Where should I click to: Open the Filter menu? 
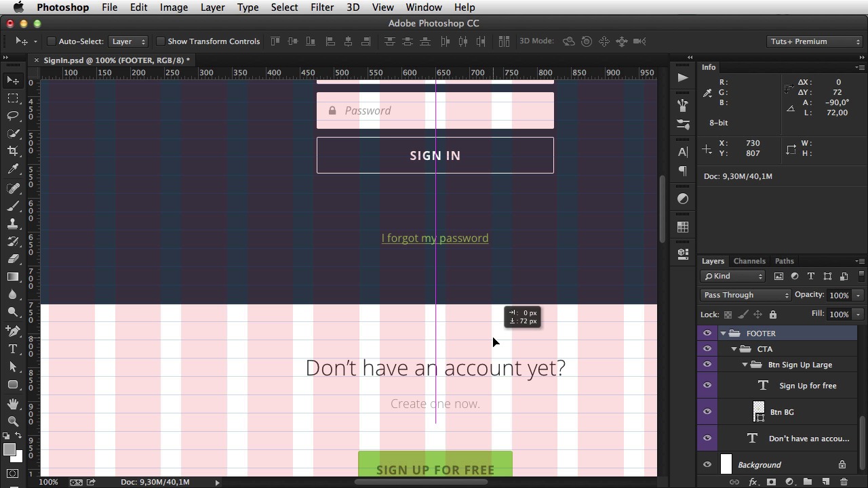click(322, 7)
